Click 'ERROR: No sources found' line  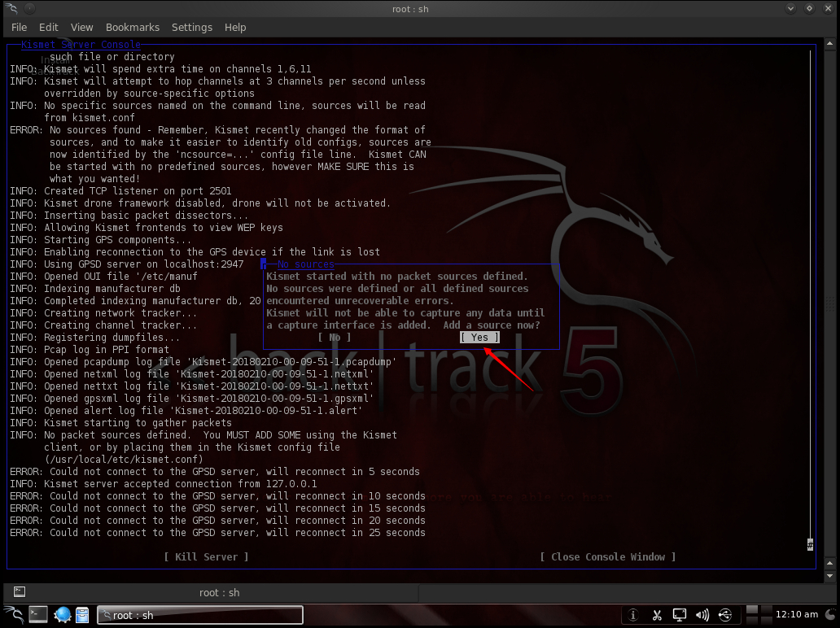217,130
